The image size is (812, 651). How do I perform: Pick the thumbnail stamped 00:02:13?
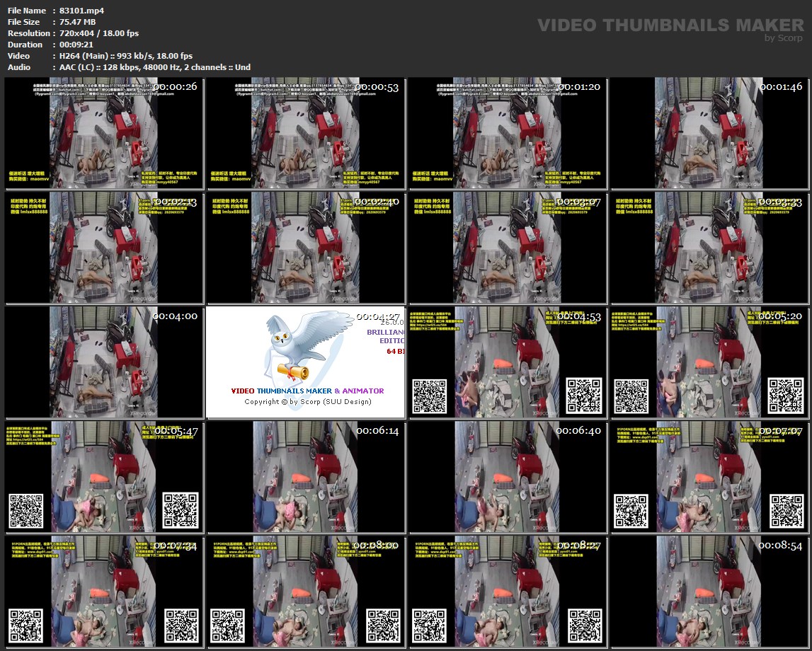tap(104, 248)
